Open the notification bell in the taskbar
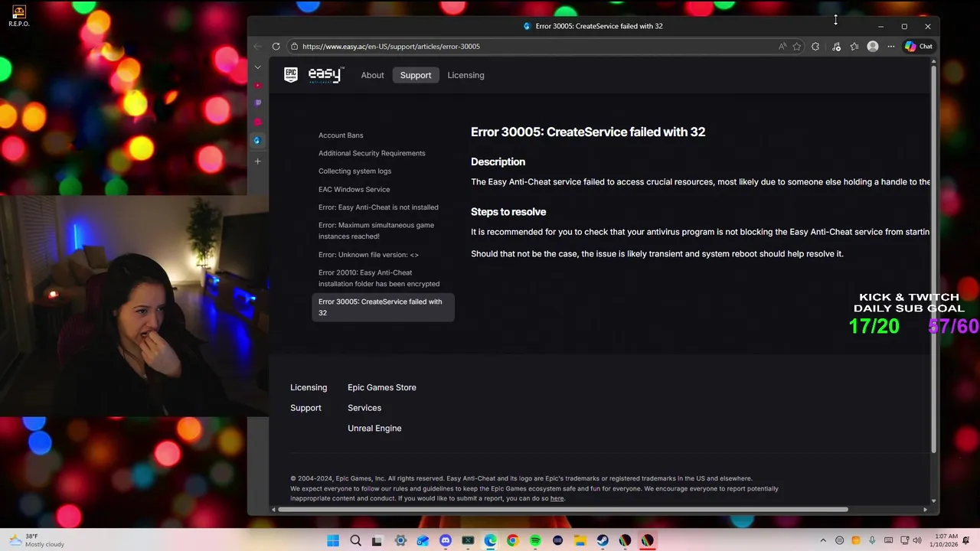Image resolution: width=980 pixels, height=551 pixels. coord(966,541)
